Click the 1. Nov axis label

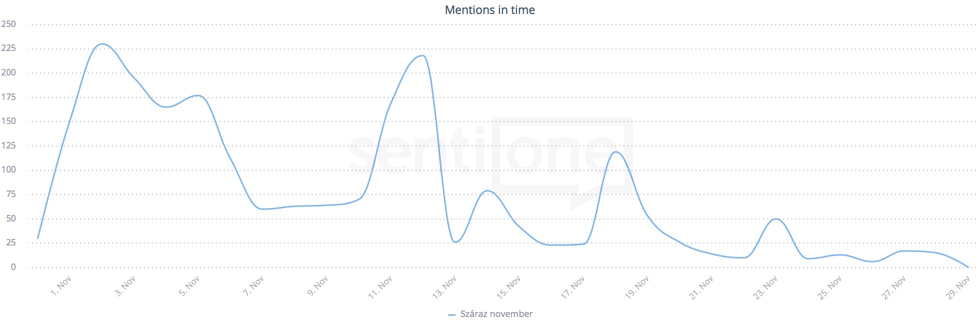61,286
